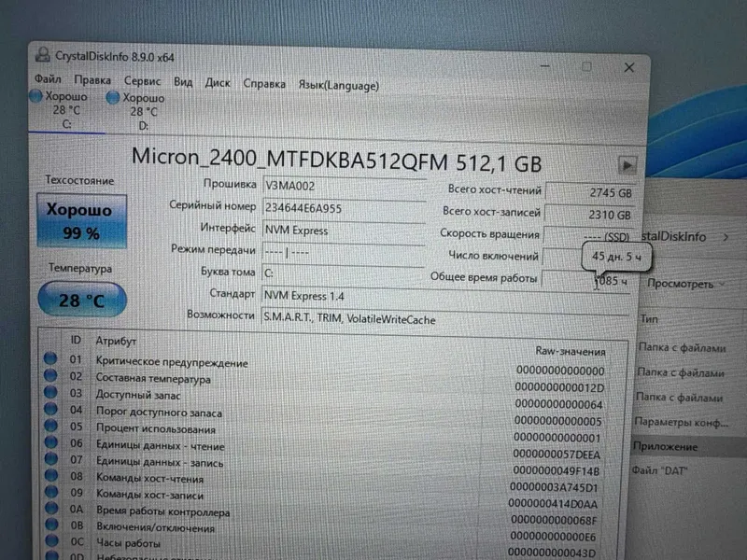Click status dot of Критическое предупреждение row
Screen dimensions: 747x560
[50, 358]
